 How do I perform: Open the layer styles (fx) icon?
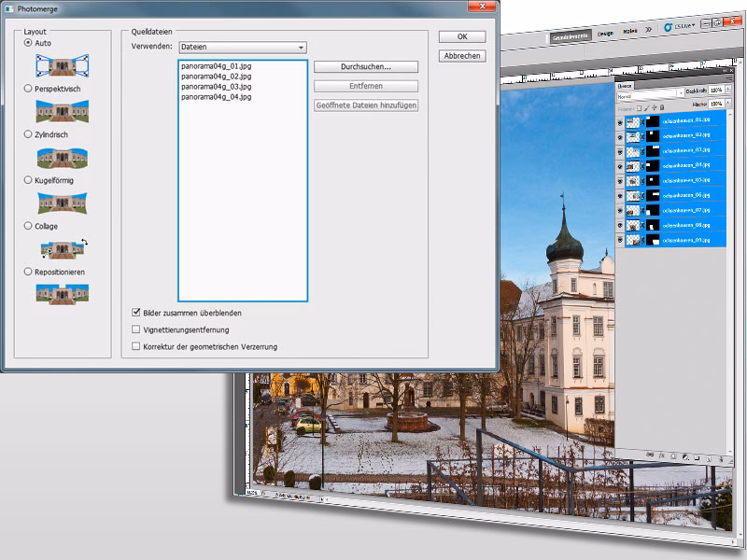[663, 455]
